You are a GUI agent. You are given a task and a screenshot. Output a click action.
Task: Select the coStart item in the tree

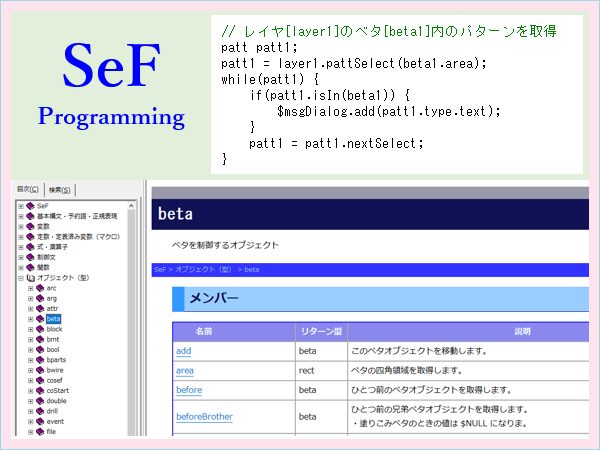[58, 390]
